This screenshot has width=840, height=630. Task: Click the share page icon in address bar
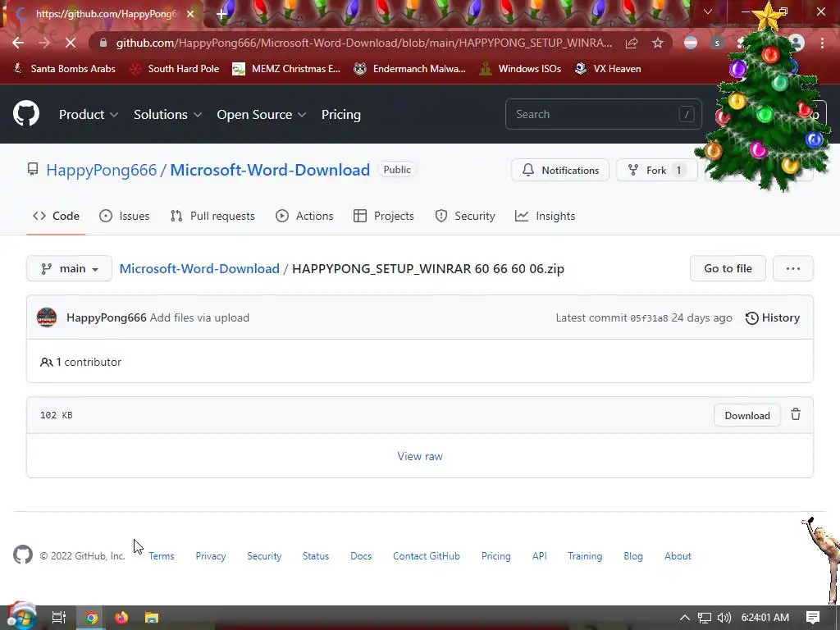(632, 43)
